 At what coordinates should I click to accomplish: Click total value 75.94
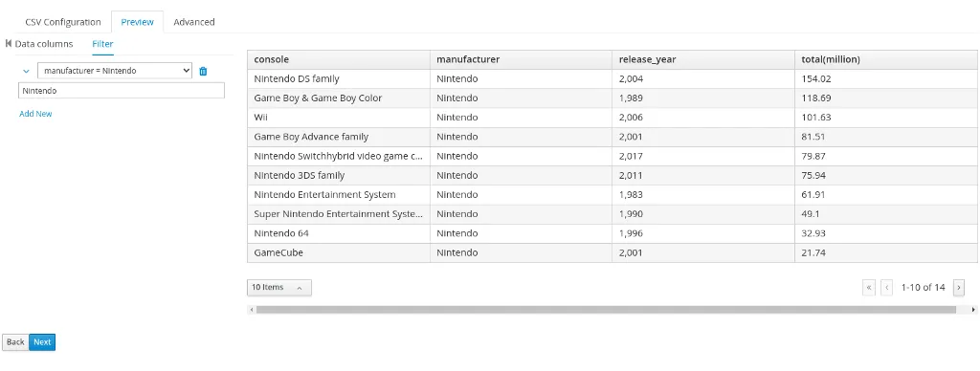pos(886,176)
